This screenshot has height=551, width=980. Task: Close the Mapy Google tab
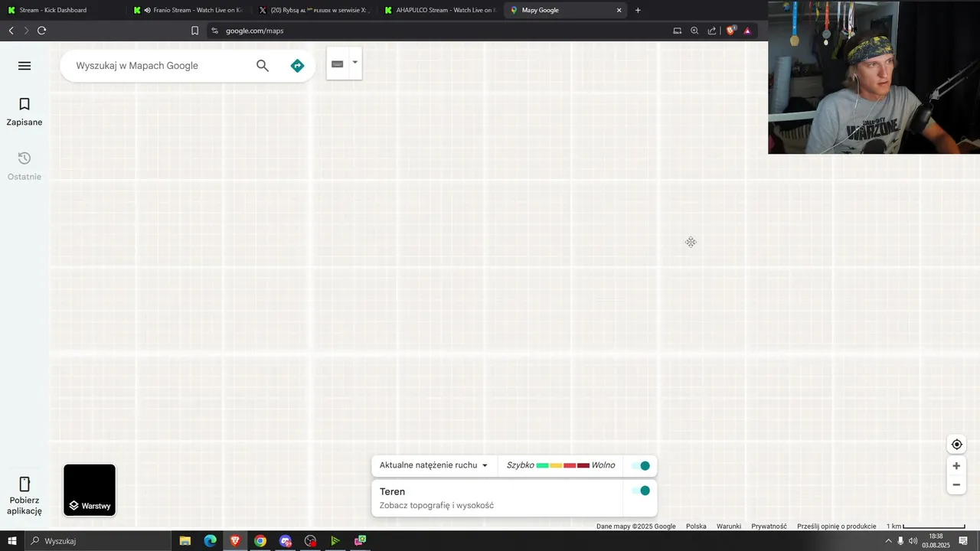coord(619,10)
